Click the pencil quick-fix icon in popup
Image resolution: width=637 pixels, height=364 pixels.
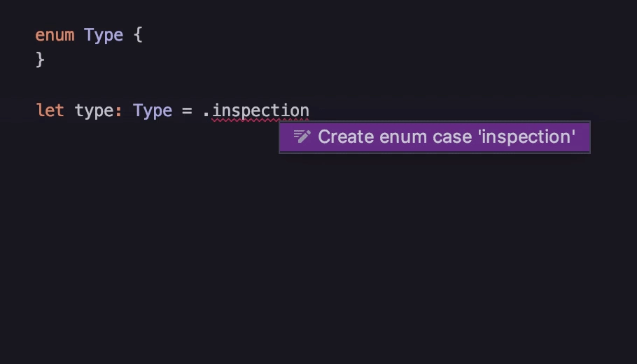click(302, 136)
